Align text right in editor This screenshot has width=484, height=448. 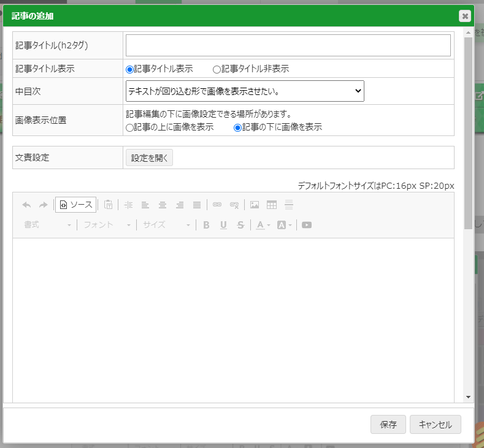point(180,205)
